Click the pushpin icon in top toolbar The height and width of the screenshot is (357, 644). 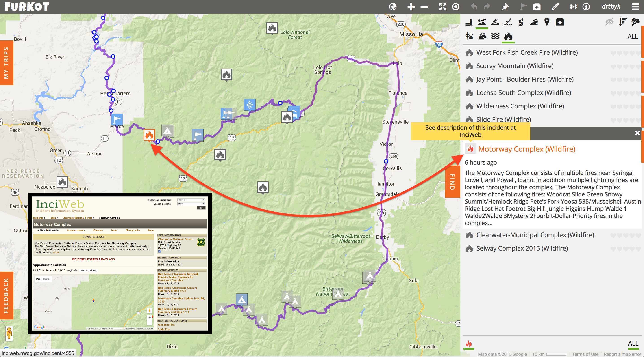[505, 7]
